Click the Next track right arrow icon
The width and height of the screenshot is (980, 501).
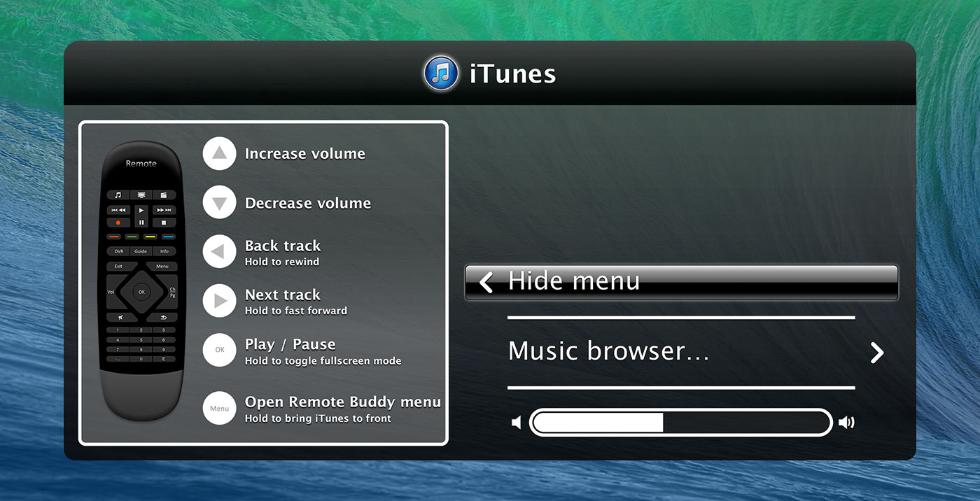(x=219, y=301)
